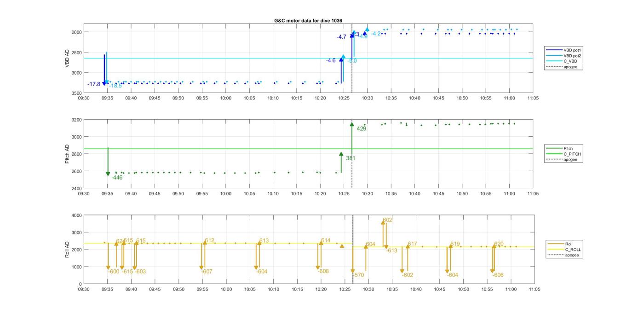Screen dimensions: 644x319
Task: Click the "-4.6" VBD data label
Action: pyautogui.click(x=331, y=61)
